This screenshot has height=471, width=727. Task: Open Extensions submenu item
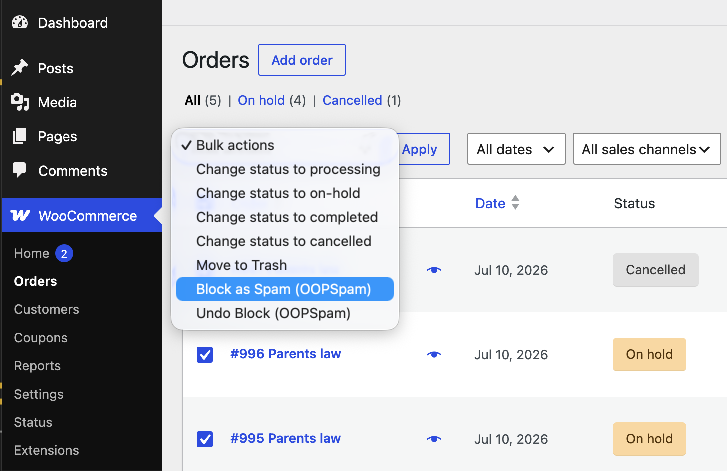pyautogui.click(x=46, y=451)
